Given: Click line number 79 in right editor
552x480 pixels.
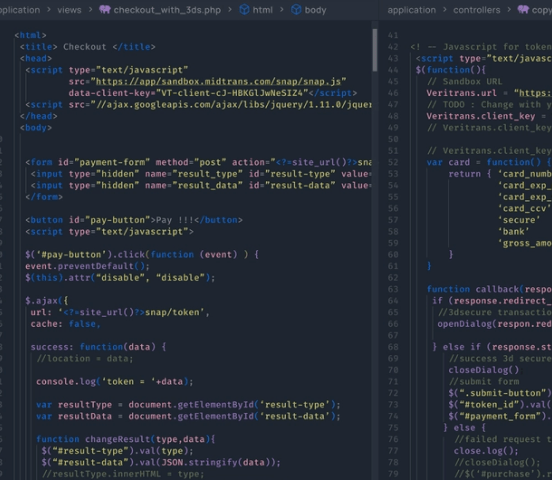Looking at the screenshot, I should pyautogui.click(x=393, y=474).
